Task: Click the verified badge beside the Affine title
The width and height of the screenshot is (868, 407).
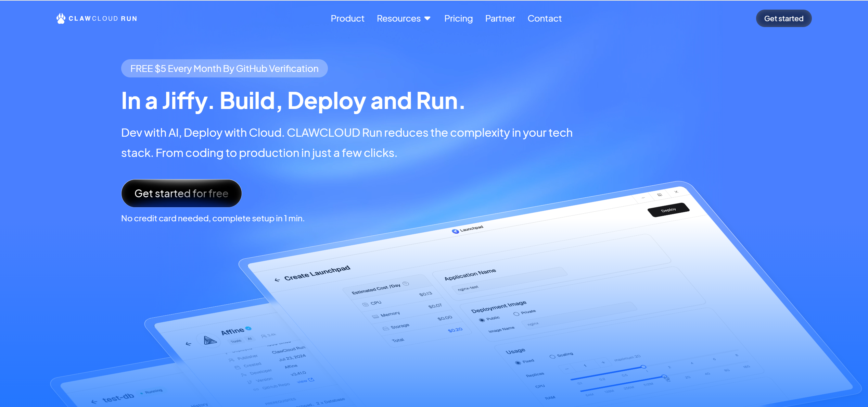Action: point(248,328)
